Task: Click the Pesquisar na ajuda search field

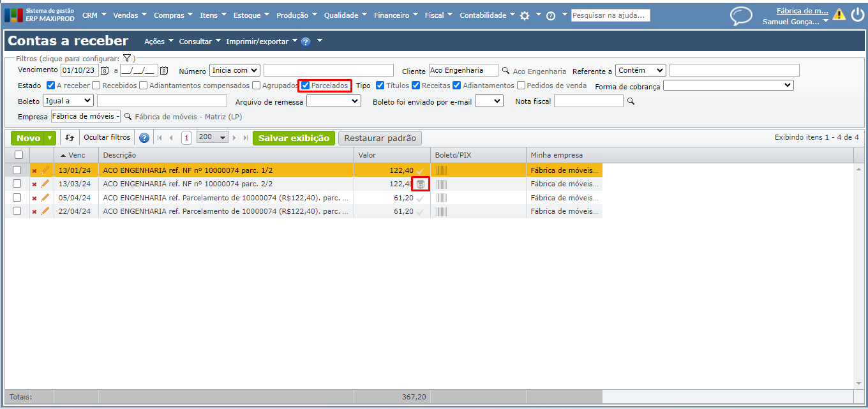Action: [610, 15]
